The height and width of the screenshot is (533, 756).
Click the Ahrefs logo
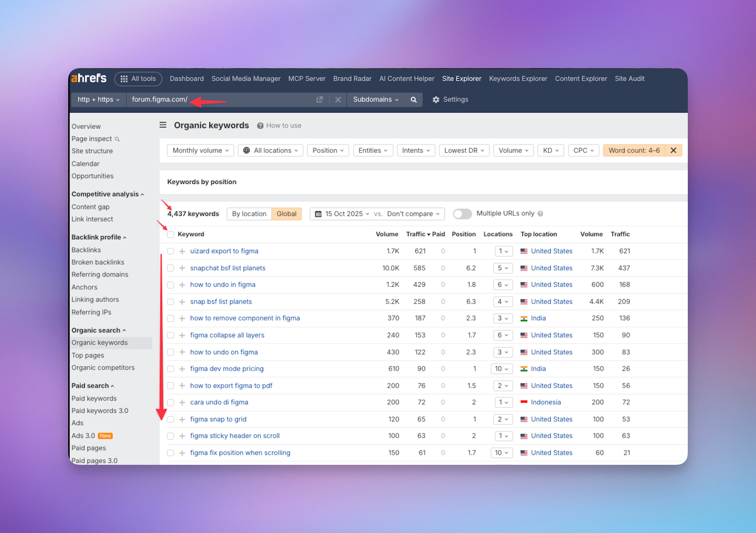click(x=89, y=78)
